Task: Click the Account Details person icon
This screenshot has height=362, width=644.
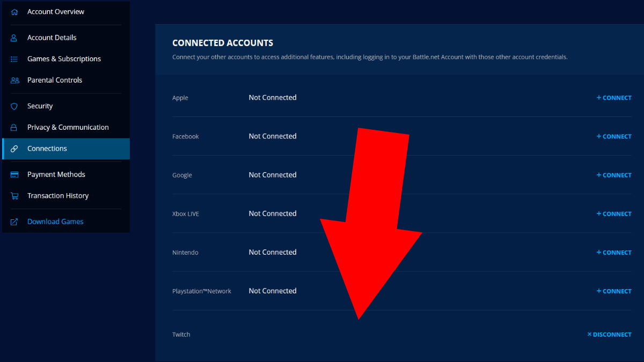Action: pos(14,38)
